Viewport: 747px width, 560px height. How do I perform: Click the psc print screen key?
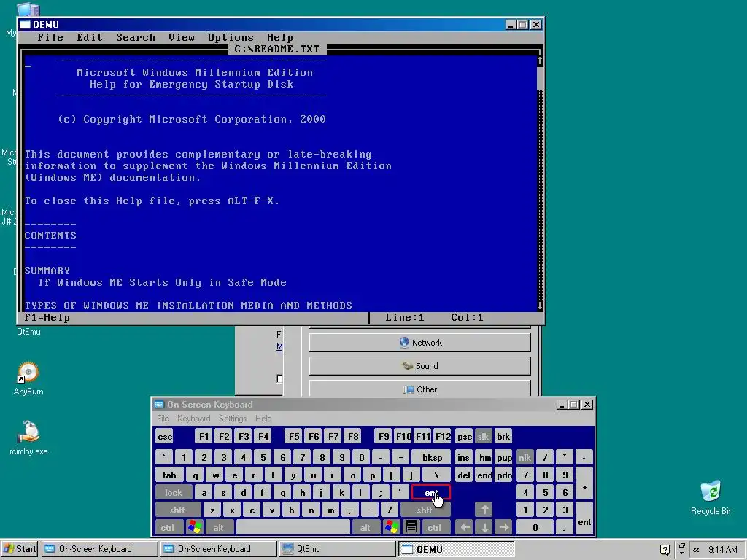click(464, 436)
